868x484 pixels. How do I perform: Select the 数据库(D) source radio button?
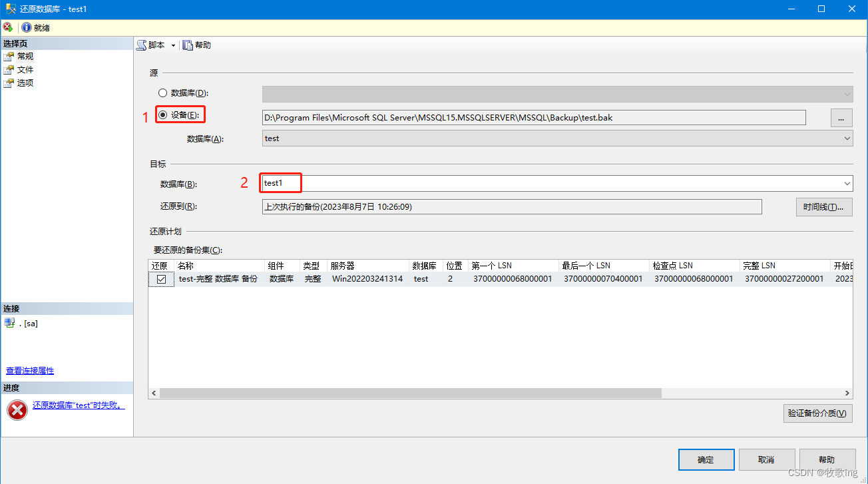162,93
